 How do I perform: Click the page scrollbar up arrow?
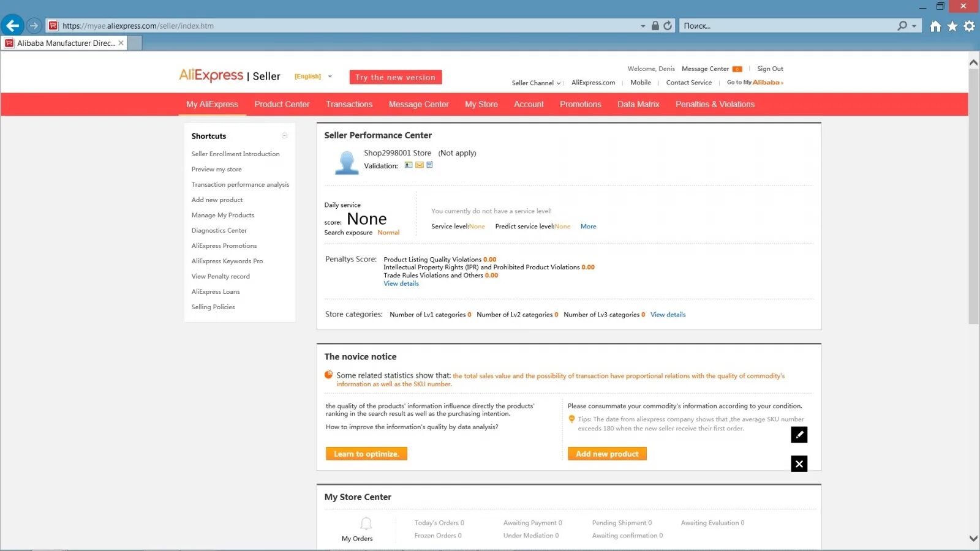pos(973,62)
